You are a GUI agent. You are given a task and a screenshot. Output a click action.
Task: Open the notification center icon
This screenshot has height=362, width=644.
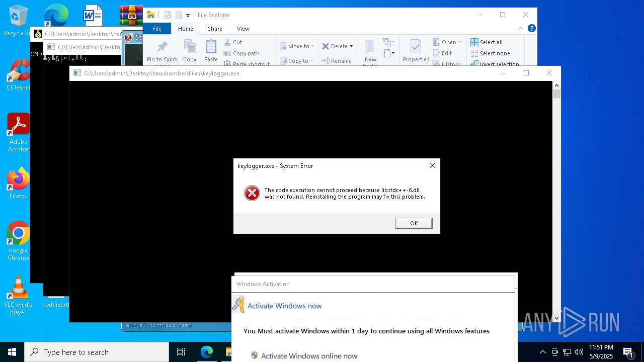click(628, 352)
